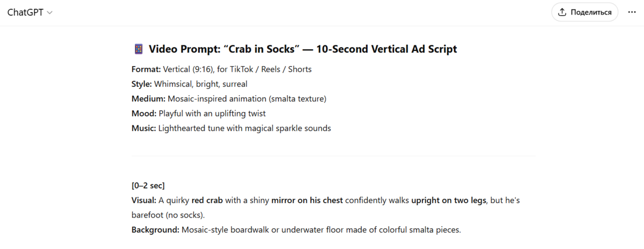The width and height of the screenshot is (644, 249).
Task: Select the bold "Format:" label
Action: [x=146, y=69]
